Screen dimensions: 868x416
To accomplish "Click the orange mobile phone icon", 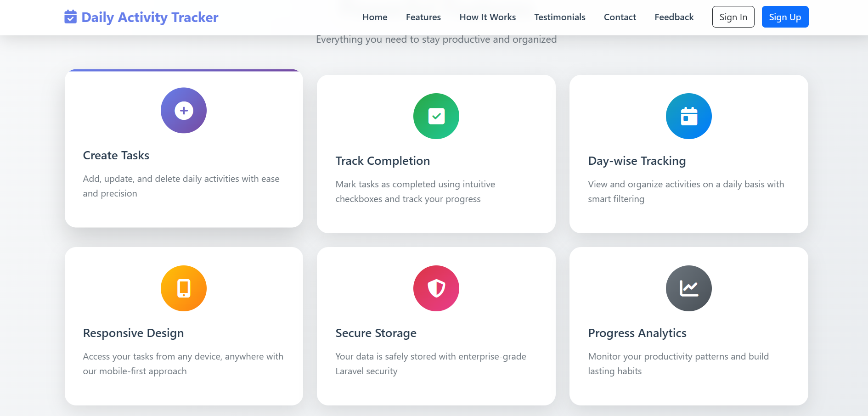I will coord(184,288).
